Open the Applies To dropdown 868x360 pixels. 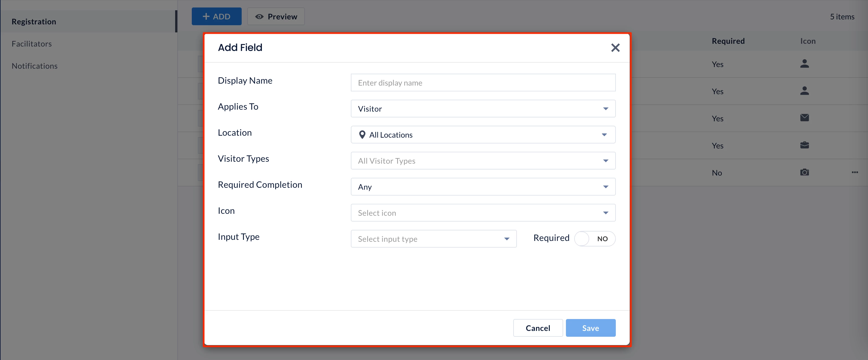(x=482, y=109)
